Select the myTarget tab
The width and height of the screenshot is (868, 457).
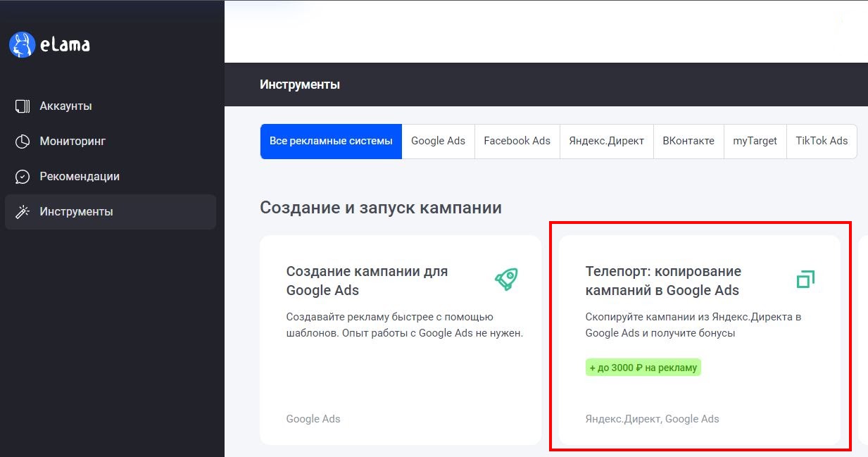click(754, 141)
